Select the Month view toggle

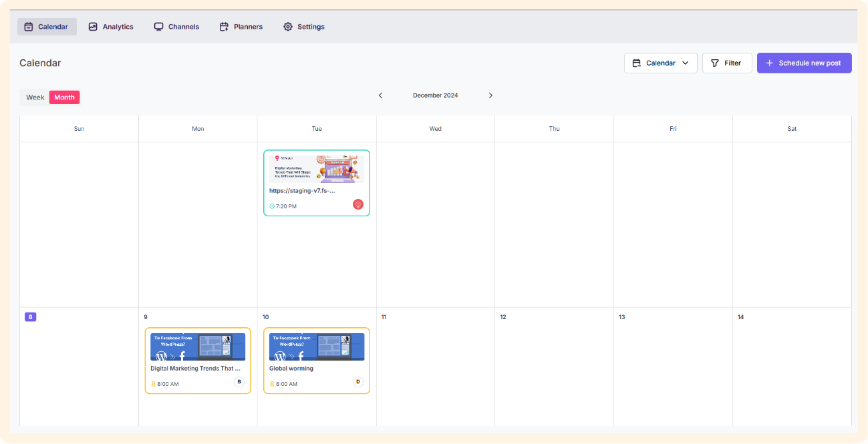pos(64,97)
